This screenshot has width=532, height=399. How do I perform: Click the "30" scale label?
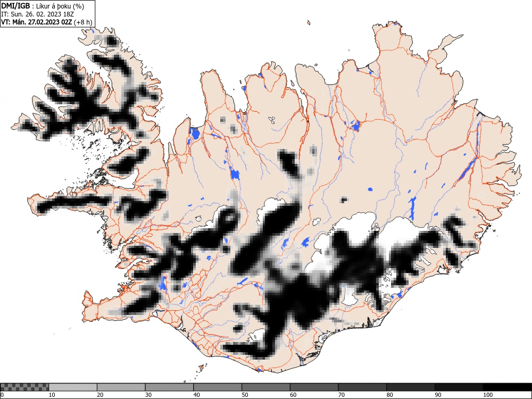click(x=148, y=395)
